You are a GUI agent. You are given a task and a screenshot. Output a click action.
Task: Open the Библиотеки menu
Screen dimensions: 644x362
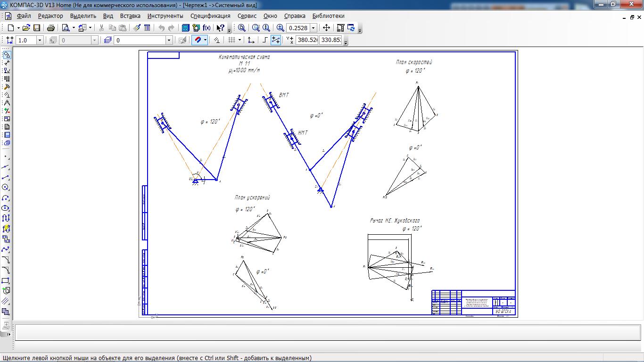[x=328, y=16]
